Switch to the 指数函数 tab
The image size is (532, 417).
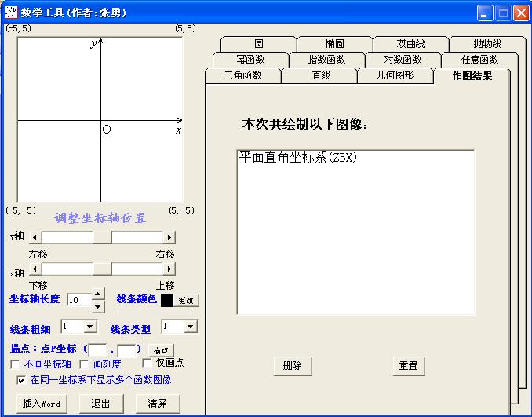pyautogui.click(x=326, y=60)
